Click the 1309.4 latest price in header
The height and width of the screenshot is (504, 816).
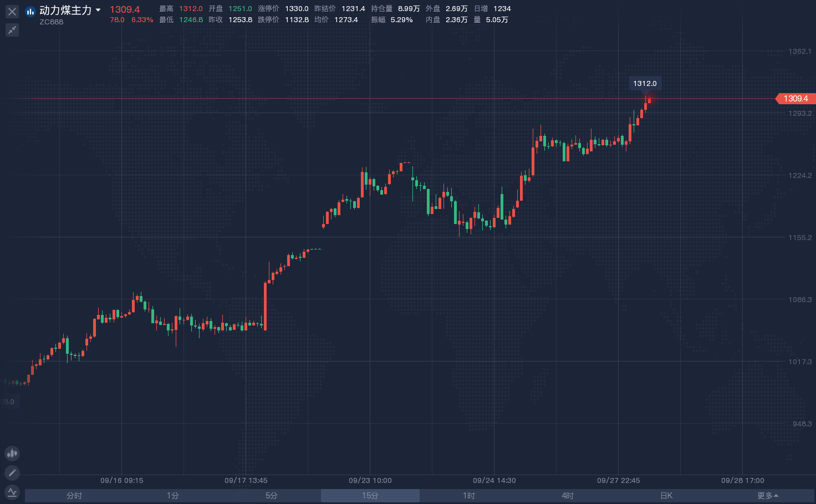[x=125, y=9]
